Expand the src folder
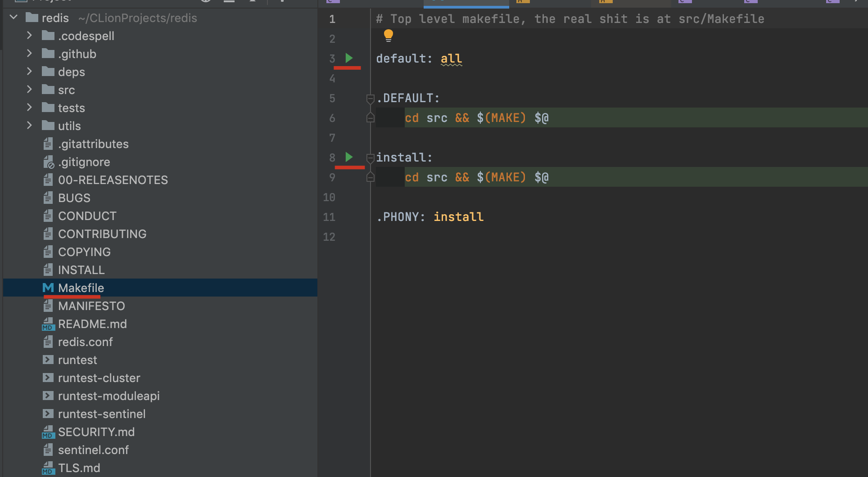 29,90
